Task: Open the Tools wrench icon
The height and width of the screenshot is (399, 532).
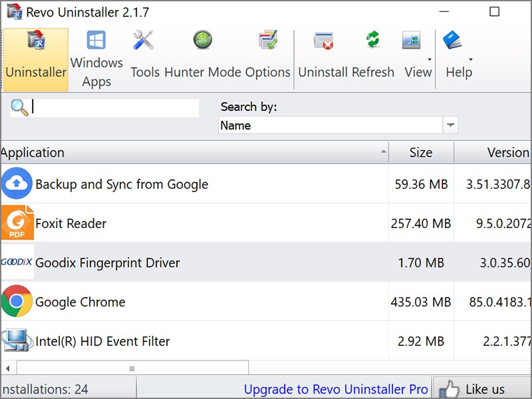Action: pos(144,40)
